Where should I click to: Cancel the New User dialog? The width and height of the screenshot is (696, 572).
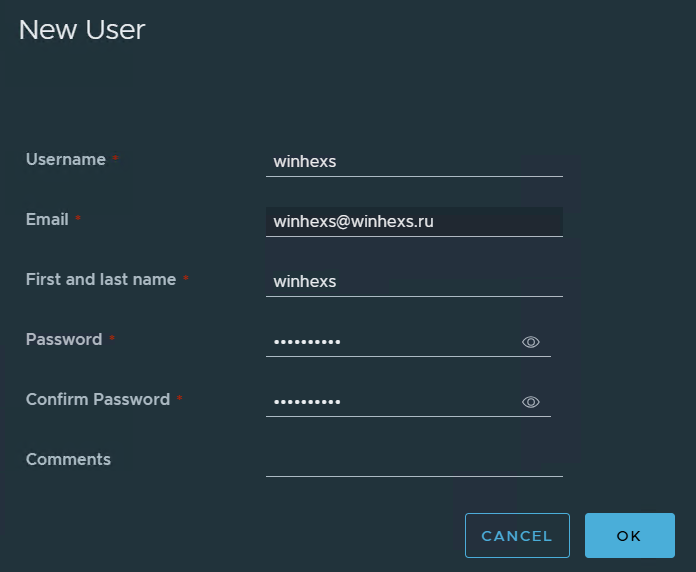tap(517, 536)
